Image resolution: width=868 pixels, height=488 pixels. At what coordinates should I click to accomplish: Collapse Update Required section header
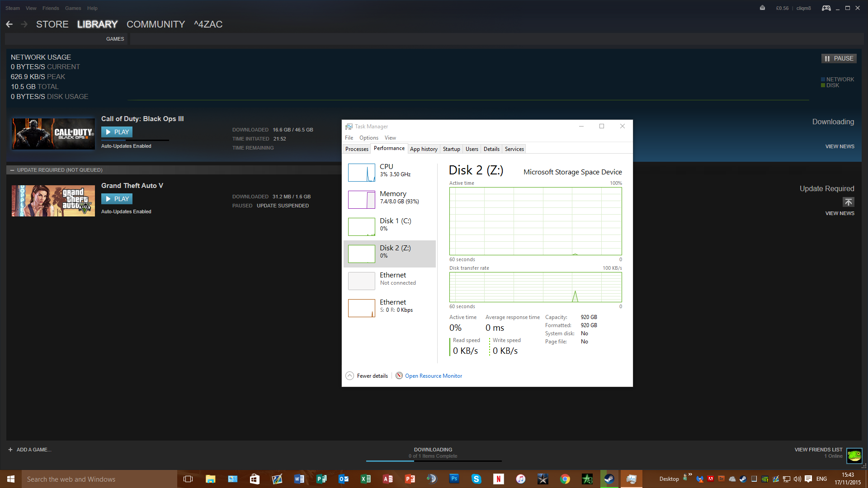13,170
